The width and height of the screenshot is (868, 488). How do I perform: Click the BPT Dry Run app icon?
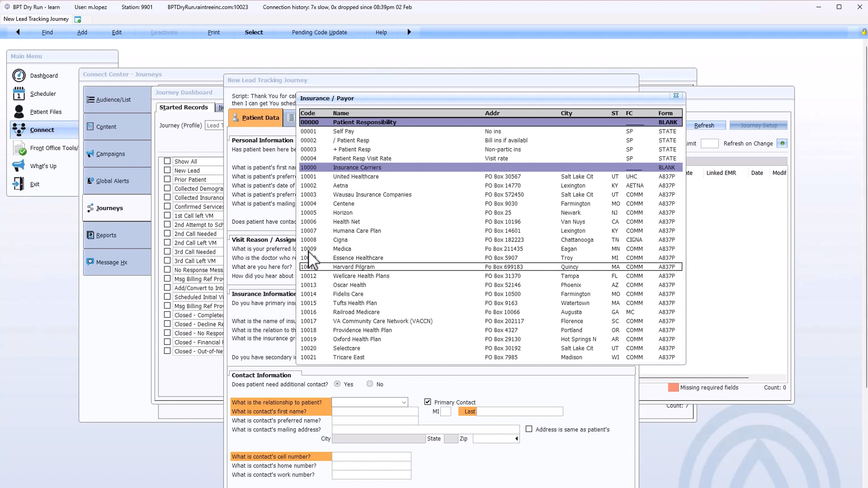[x=7, y=7]
